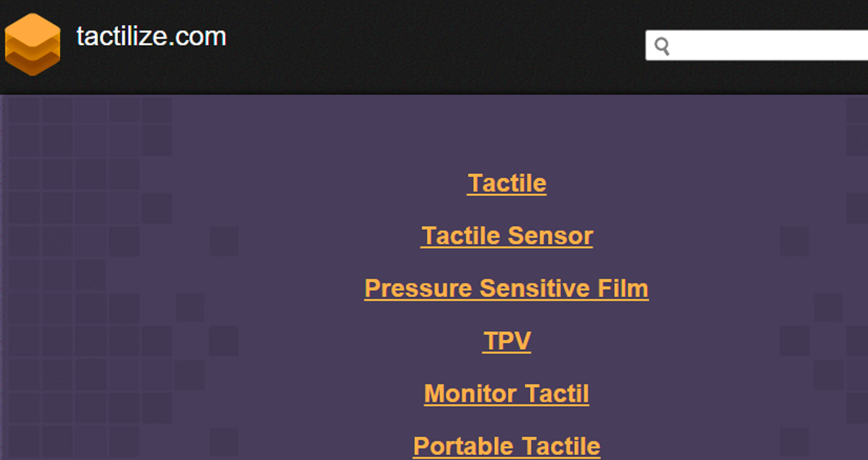Click the tactilize.com domain name text
868x460 pixels.
[151, 36]
